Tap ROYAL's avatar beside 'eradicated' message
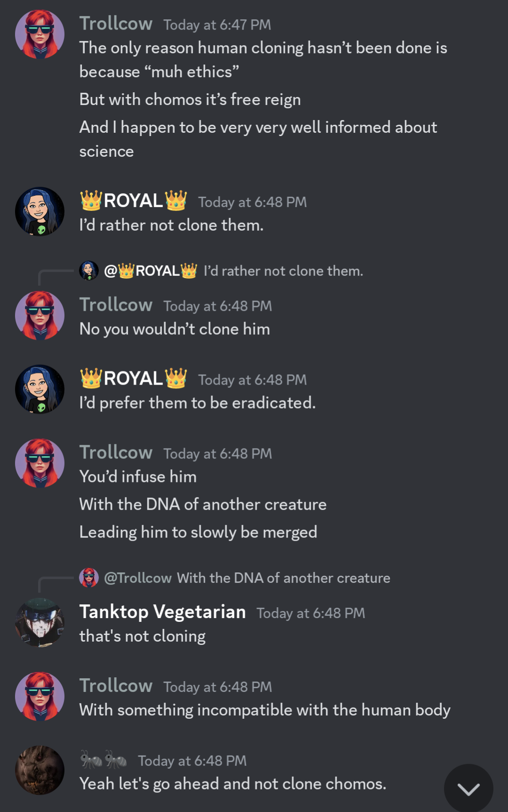This screenshot has width=508, height=812. coord(40,389)
